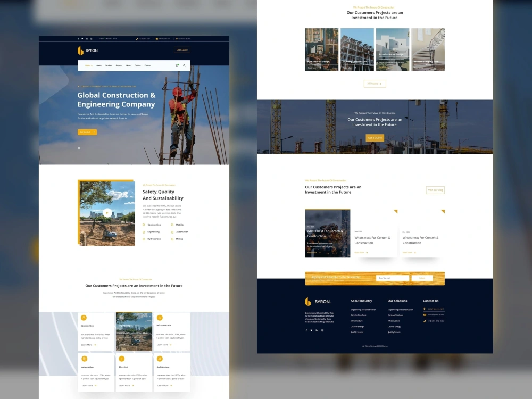Click Infrastructure link under Our Solutions
Viewport: 532px width, 399px height.
(x=394, y=321)
